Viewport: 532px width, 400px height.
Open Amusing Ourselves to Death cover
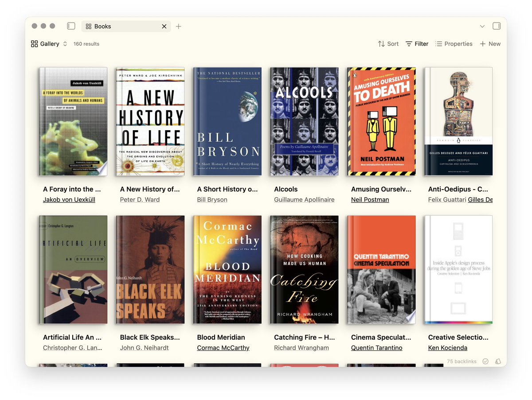click(x=381, y=121)
